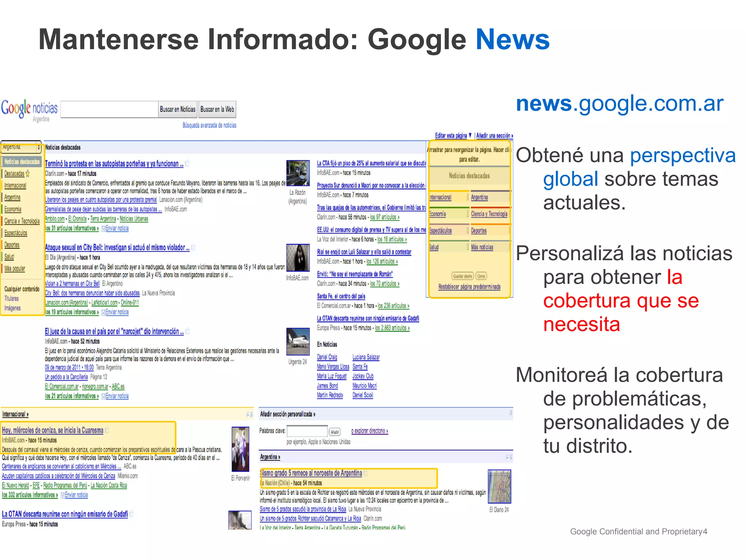This screenshot has width=747, height=560.
Task: Open 'Ciencia y Tecnología' in the sidebar
Action: click(x=22, y=221)
